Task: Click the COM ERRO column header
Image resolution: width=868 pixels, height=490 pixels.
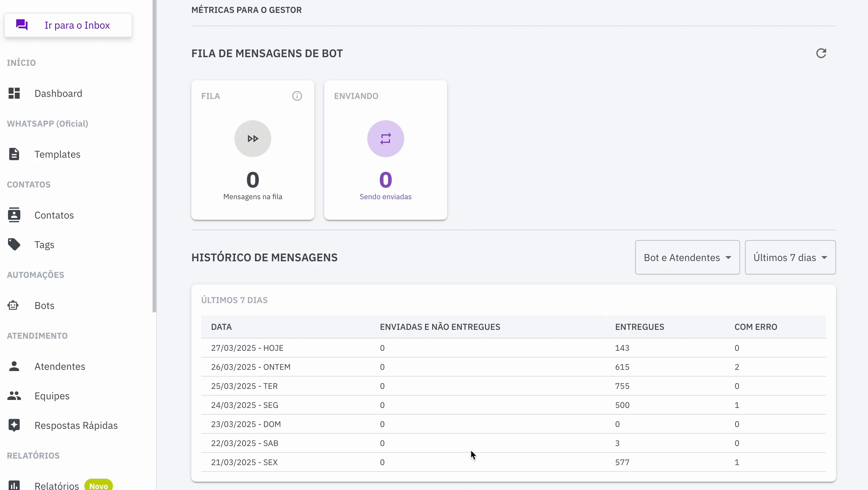Action: pyautogui.click(x=755, y=327)
